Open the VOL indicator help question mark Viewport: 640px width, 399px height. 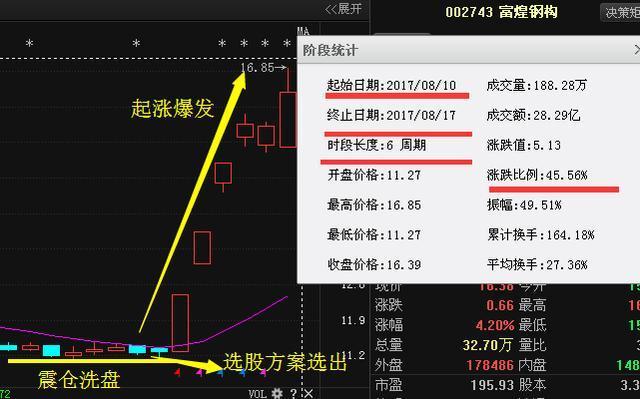pos(293,394)
